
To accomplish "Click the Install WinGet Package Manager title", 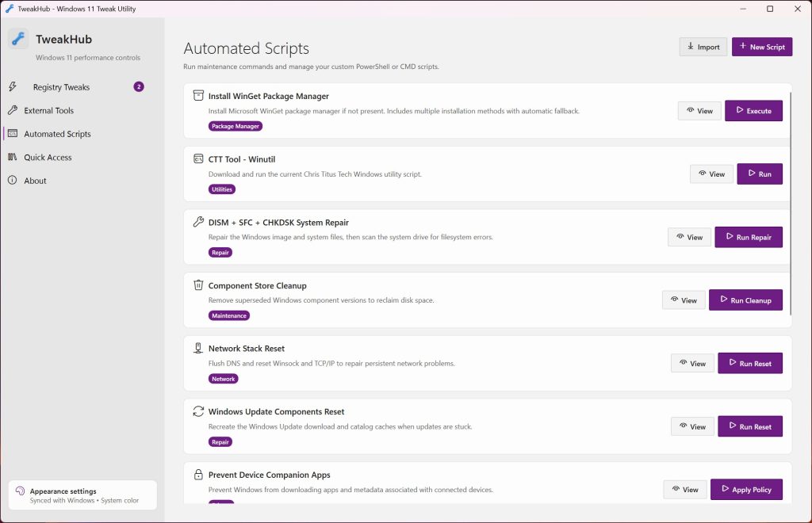I will tap(268, 96).
